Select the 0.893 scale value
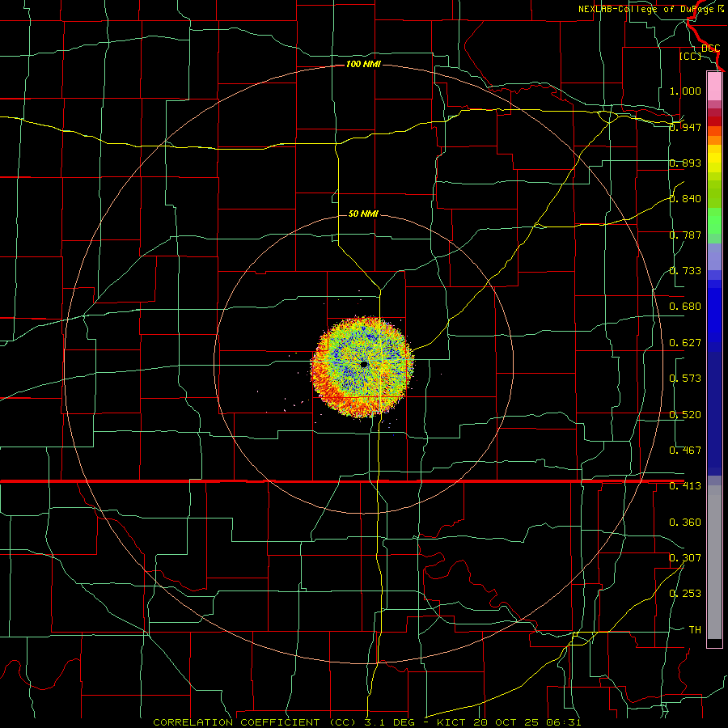Viewport: 728px width, 728px height. [x=685, y=163]
